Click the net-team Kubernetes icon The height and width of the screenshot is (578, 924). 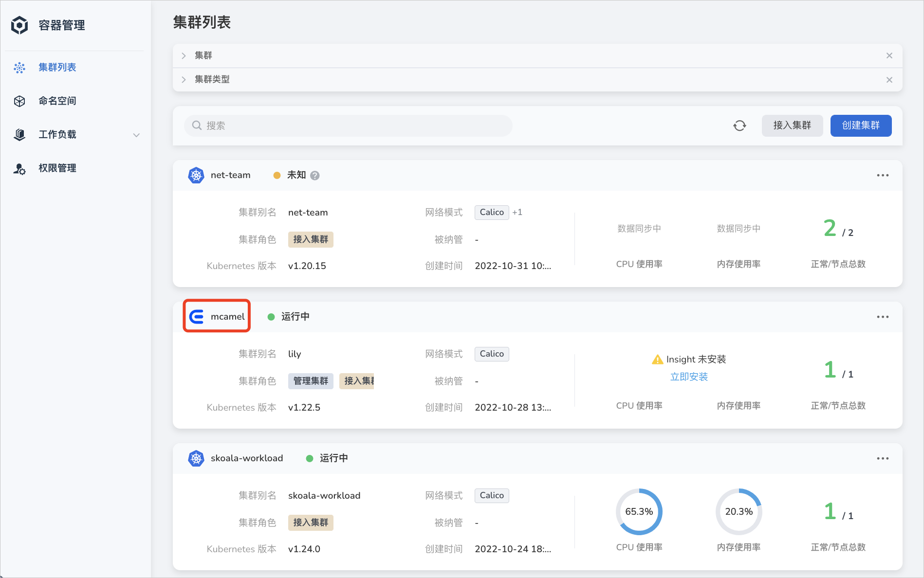click(196, 175)
